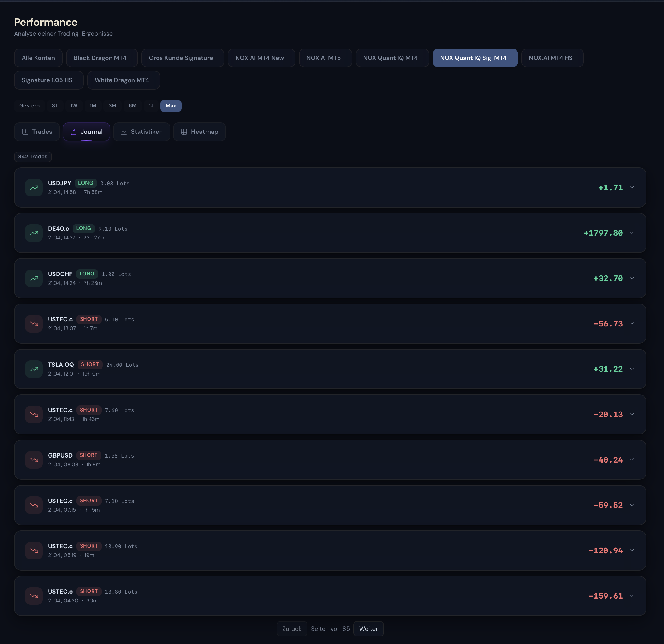Image resolution: width=664 pixels, height=644 pixels.
Task: Click the 842 Trades badge
Action: coord(33,157)
